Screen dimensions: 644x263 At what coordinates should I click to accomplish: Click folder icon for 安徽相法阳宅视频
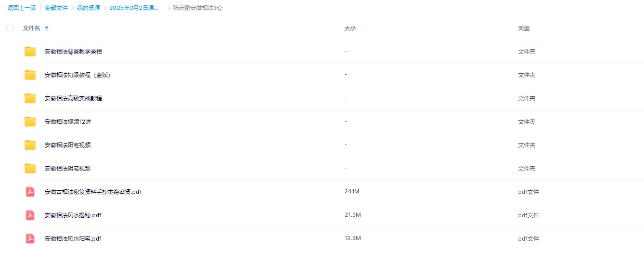click(x=30, y=145)
